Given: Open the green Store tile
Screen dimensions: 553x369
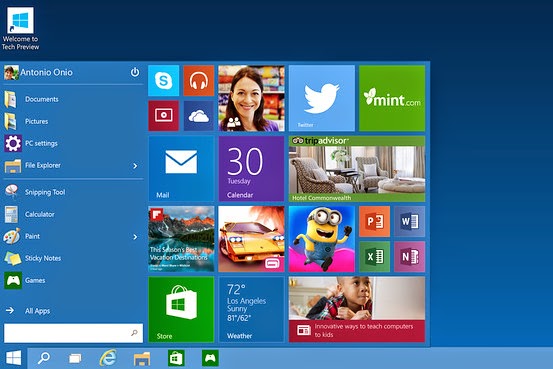Looking at the screenshot, I should [x=181, y=309].
